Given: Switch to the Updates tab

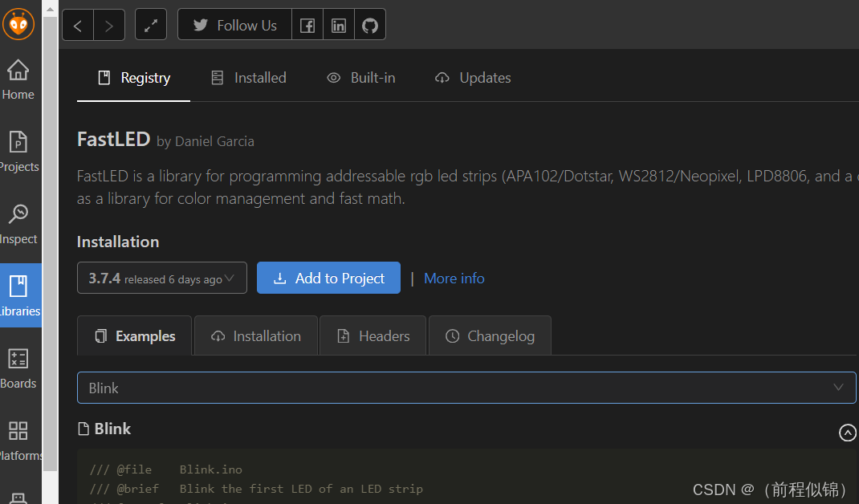Looking at the screenshot, I should coord(473,78).
